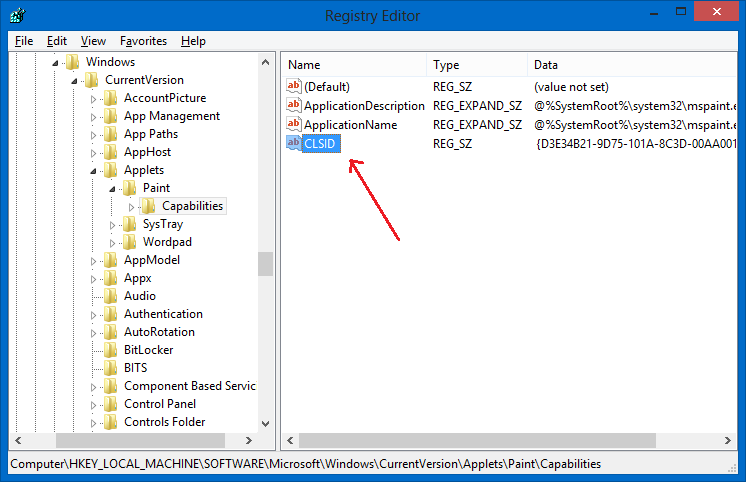This screenshot has width=746, height=482.
Task: Open the Favorites menu
Action: point(143,41)
